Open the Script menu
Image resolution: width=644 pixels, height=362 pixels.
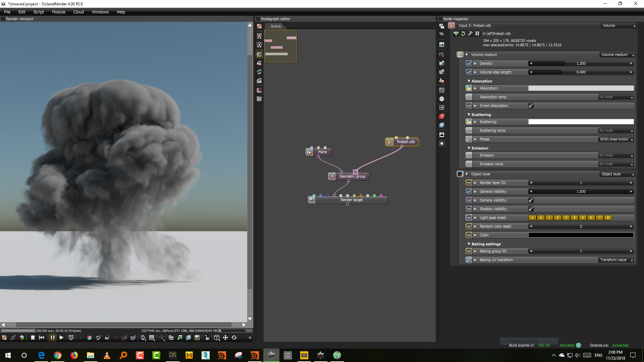[39, 12]
